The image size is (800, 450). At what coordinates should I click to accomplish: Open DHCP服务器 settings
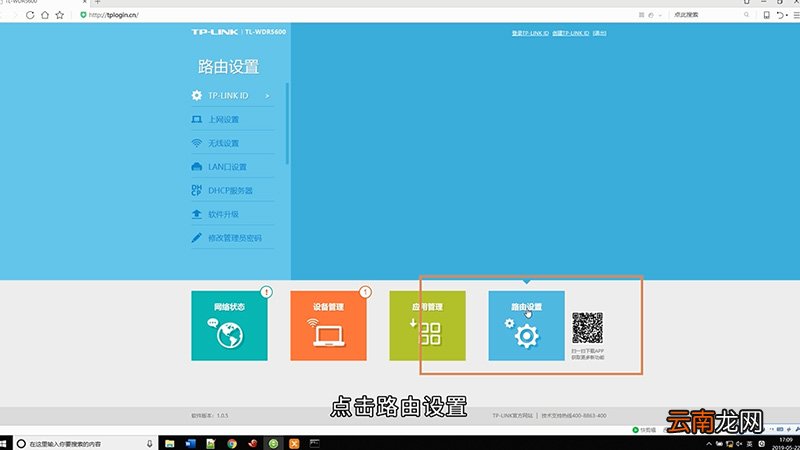click(x=232, y=190)
